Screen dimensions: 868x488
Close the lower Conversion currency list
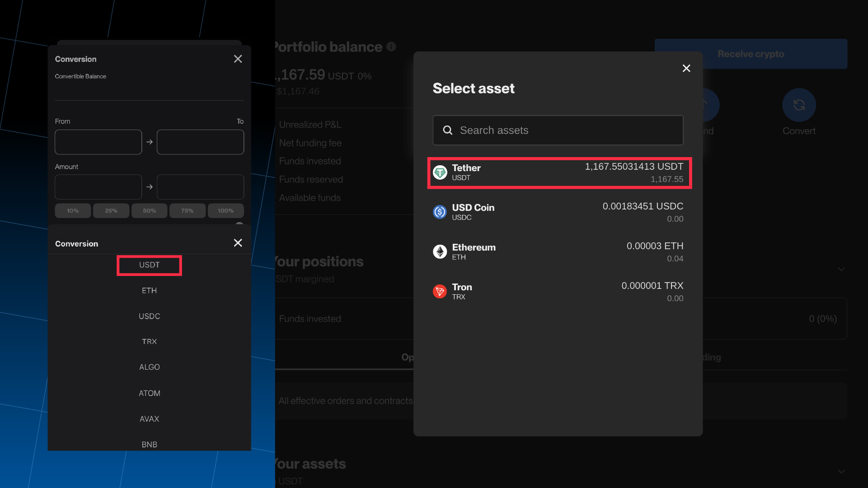tap(238, 243)
